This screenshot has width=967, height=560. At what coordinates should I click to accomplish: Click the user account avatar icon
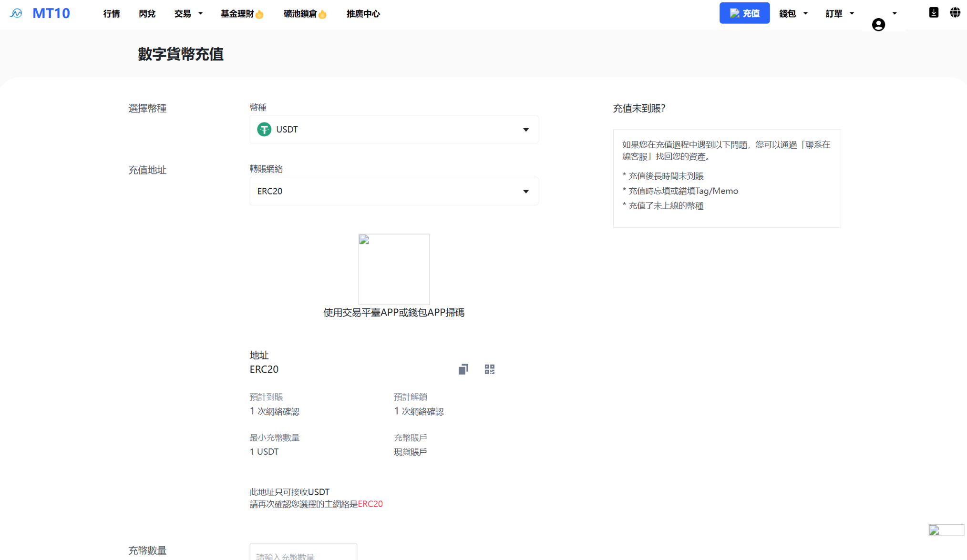tap(878, 24)
